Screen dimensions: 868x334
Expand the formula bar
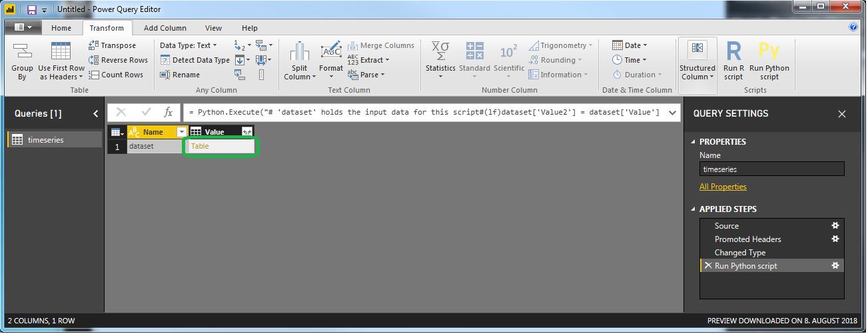671,112
